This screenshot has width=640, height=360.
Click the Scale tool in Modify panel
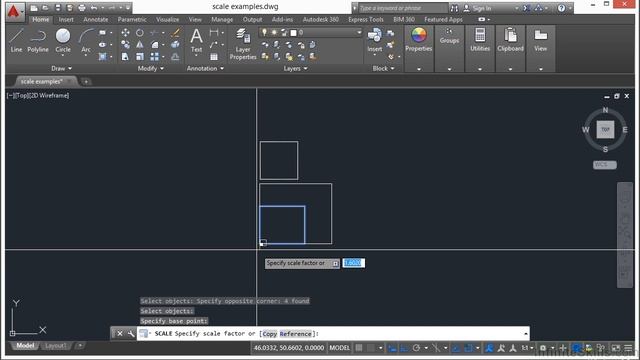(140, 56)
